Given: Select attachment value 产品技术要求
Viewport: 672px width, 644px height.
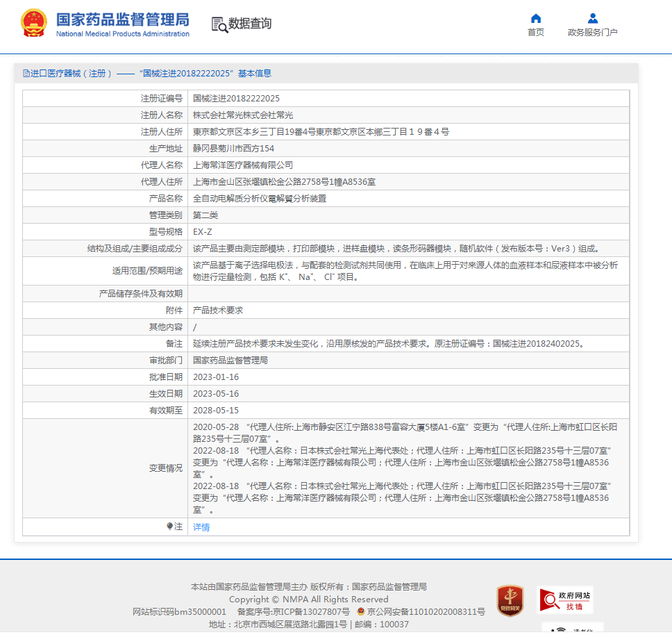Looking at the screenshot, I should pyautogui.click(x=218, y=311).
